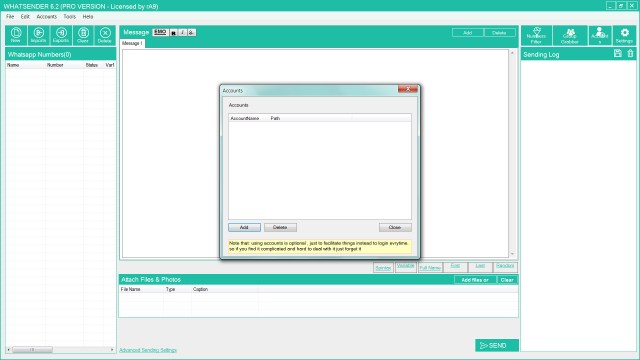Toggle bold text formatting in Message toolbar
This screenshot has height=360, width=640.
pyautogui.click(x=173, y=33)
